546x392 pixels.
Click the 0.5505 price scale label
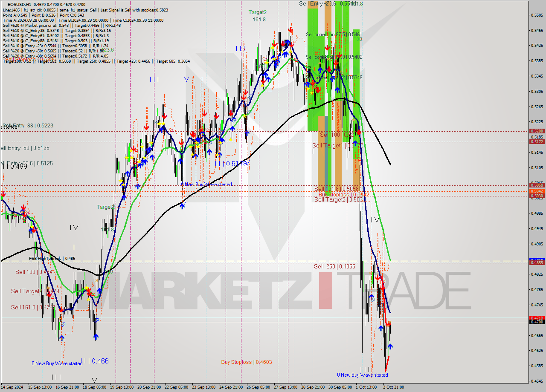(x=536, y=15)
